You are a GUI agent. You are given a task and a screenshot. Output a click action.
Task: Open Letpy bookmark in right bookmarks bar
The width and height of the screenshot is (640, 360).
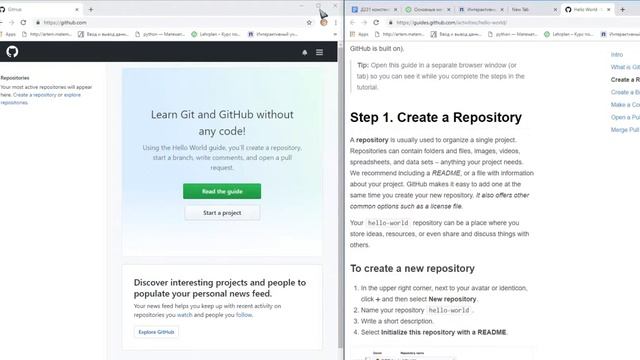click(x=569, y=34)
